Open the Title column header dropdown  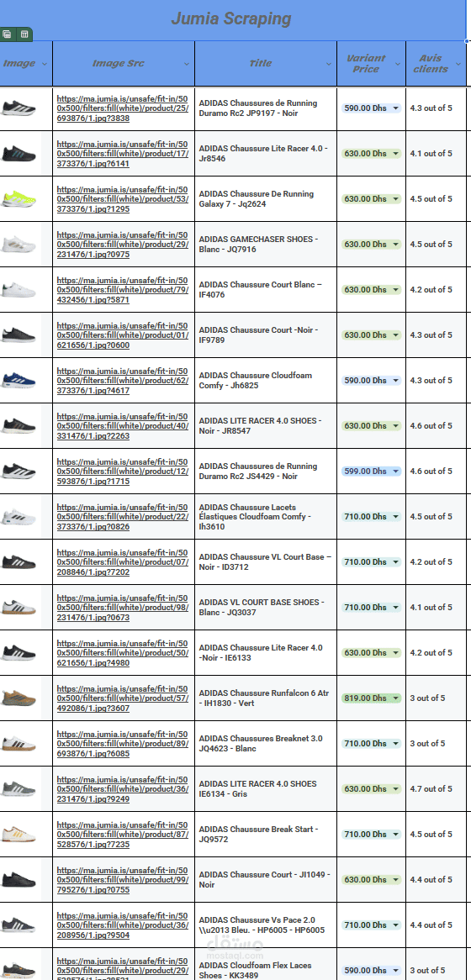329,64
